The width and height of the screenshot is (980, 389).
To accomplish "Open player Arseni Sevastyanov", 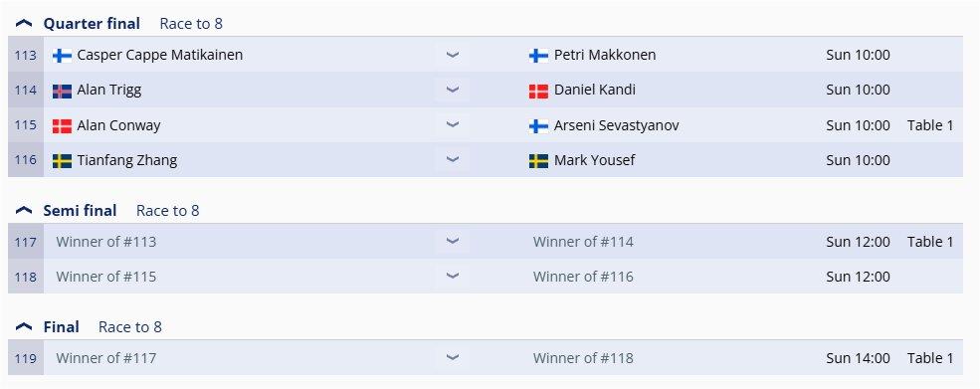I will (616, 125).
